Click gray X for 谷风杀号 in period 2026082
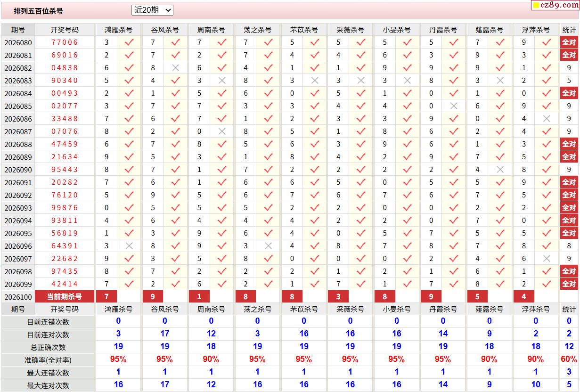This screenshot has height=392, width=580. click(x=175, y=68)
